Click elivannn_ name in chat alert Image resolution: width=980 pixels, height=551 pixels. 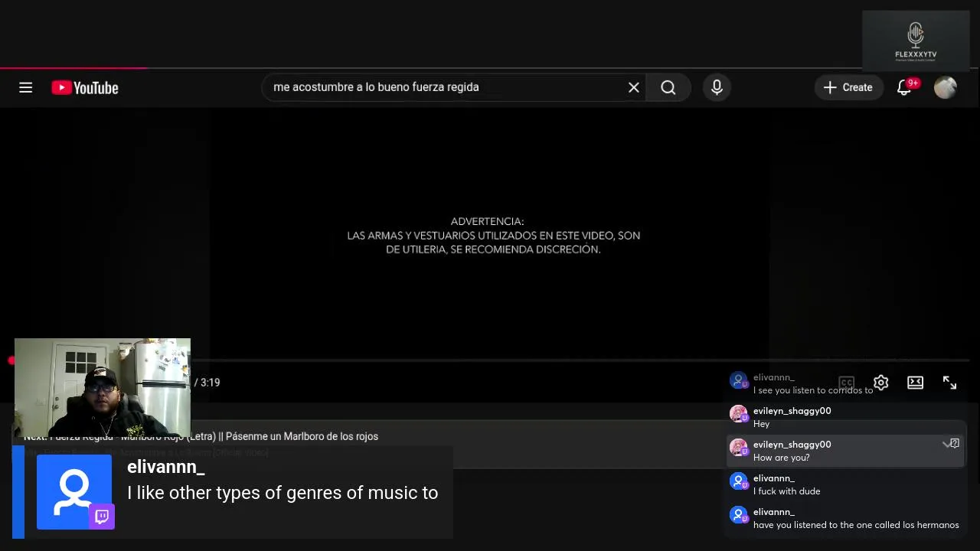pyautogui.click(x=165, y=467)
